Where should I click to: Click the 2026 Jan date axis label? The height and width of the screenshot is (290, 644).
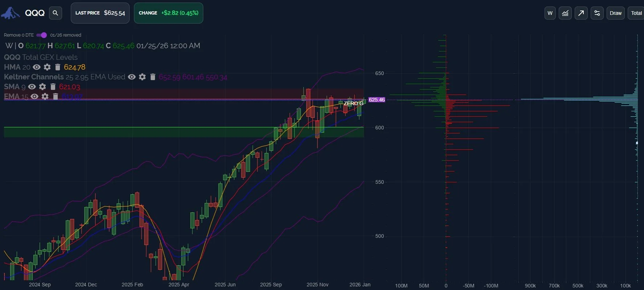(x=360, y=285)
